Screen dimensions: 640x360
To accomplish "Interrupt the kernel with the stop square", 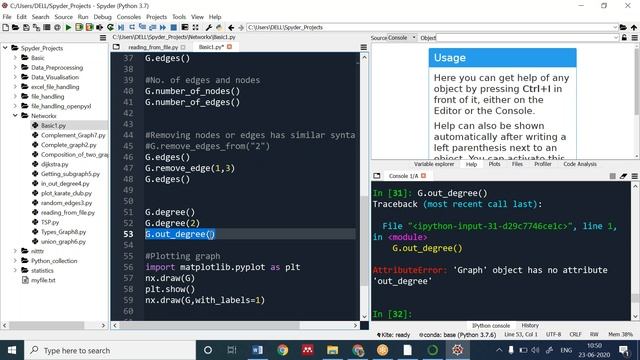I will 613,176.
